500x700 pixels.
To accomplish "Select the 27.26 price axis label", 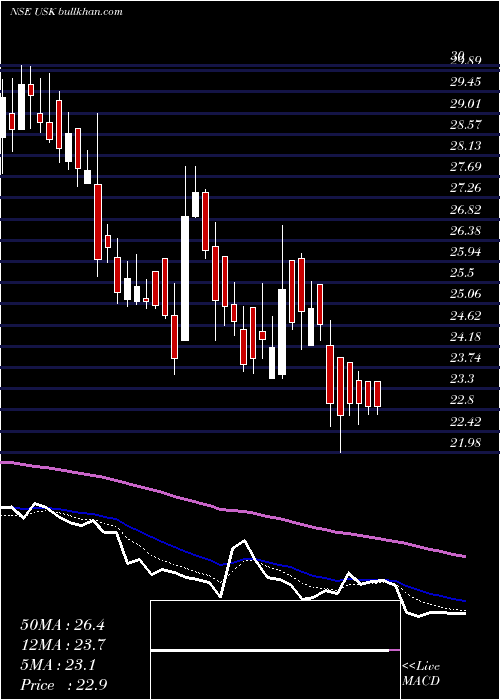I will (x=466, y=188).
